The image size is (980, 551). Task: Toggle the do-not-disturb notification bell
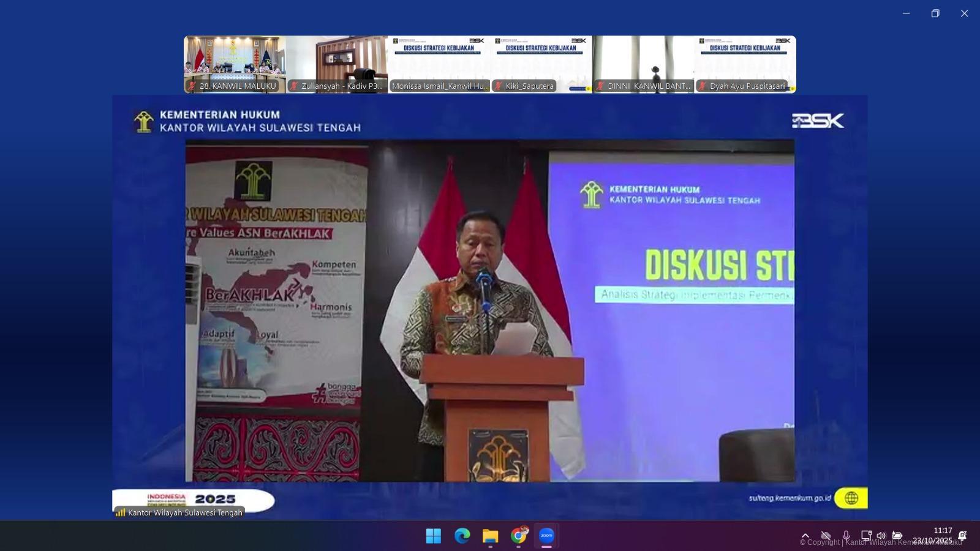[962, 536]
